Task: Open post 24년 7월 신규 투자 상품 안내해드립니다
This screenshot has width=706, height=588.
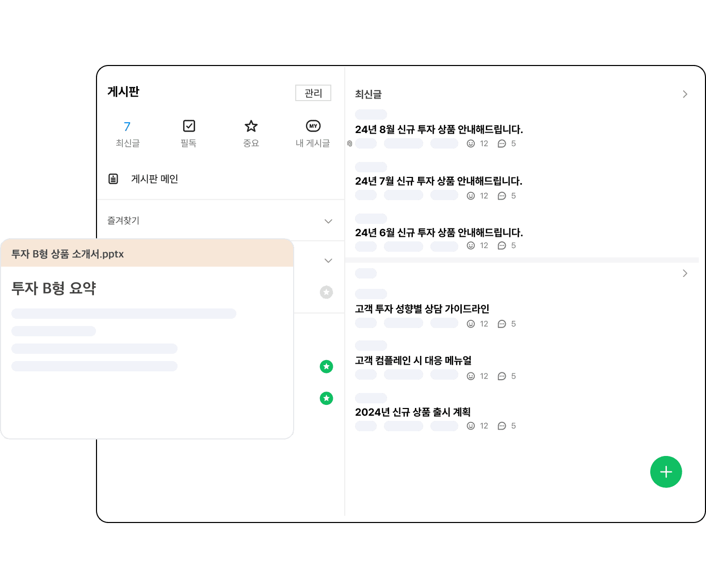Action: coord(439,181)
